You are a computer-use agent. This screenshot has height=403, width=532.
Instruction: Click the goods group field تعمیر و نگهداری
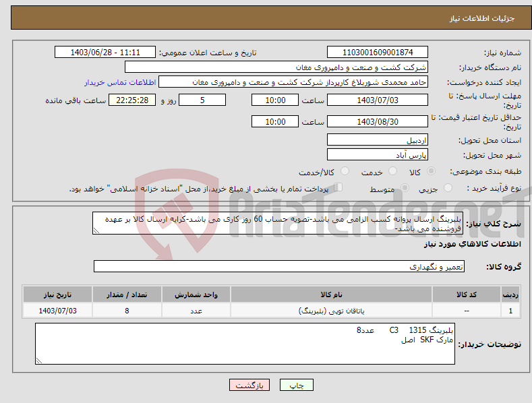pos(279,266)
